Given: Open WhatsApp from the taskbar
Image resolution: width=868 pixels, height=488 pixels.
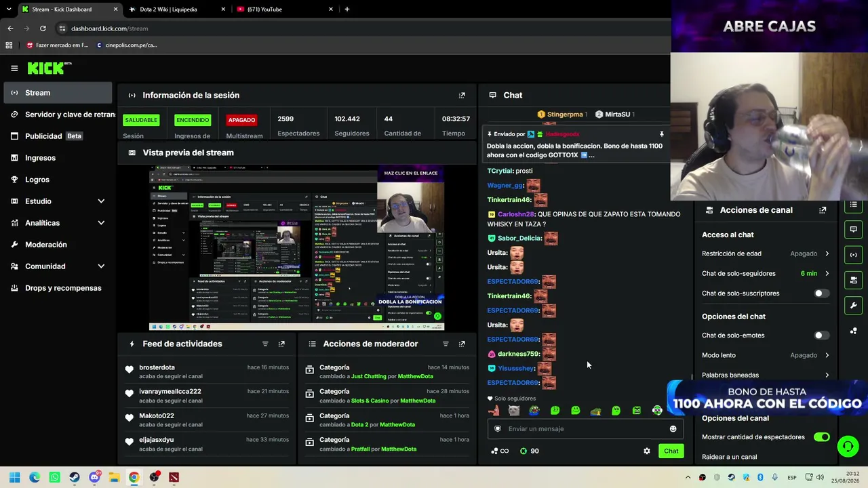Looking at the screenshot, I should (x=54, y=477).
